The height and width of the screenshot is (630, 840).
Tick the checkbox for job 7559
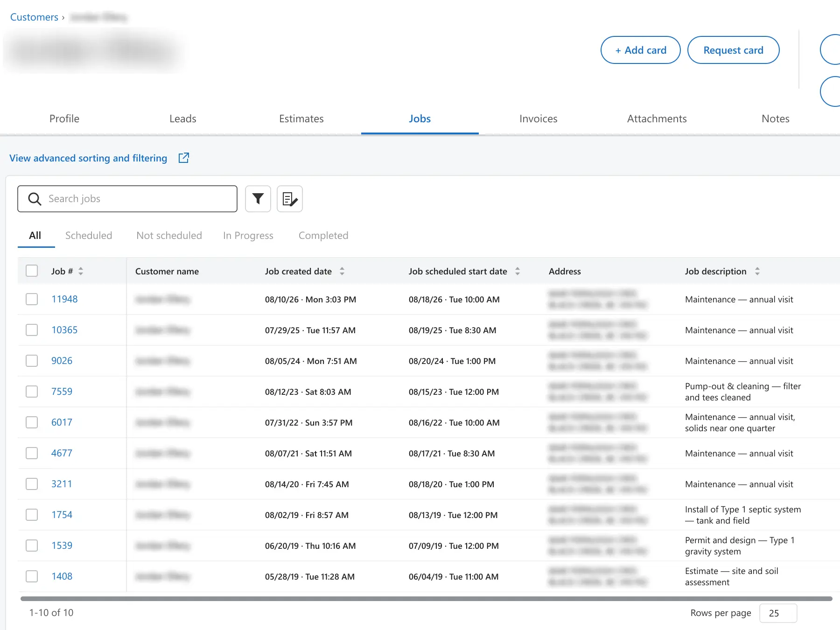click(x=32, y=392)
